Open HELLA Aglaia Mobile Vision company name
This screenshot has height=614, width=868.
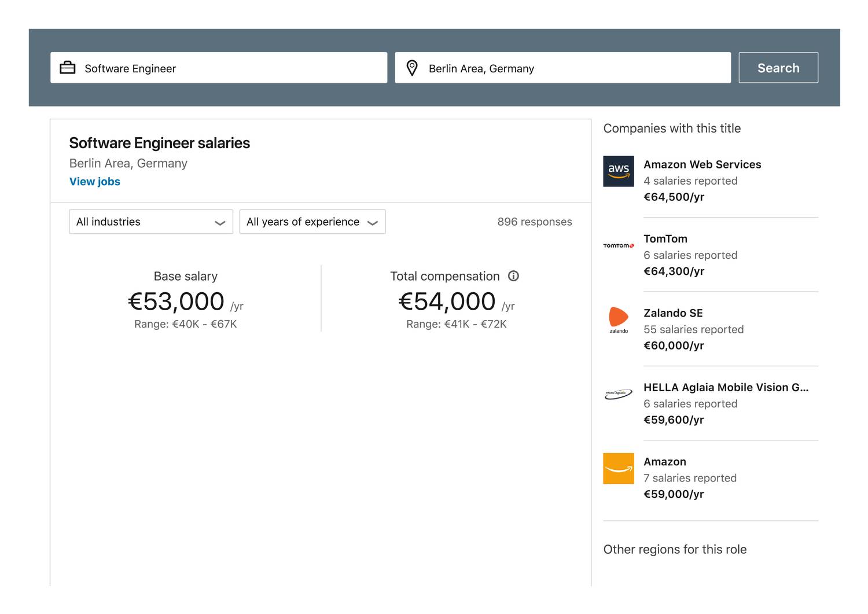point(726,388)
